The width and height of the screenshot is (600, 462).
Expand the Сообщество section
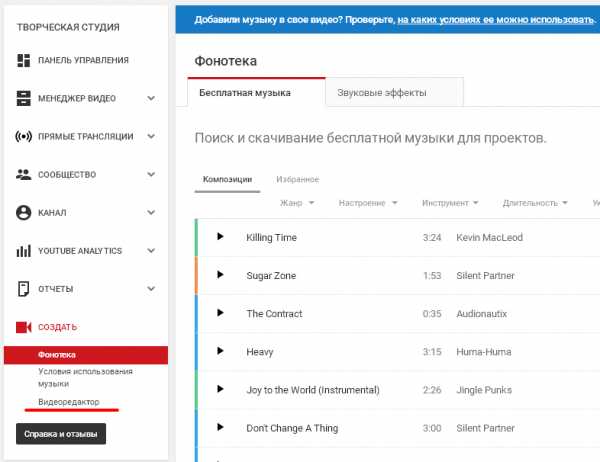coord(151,175)
